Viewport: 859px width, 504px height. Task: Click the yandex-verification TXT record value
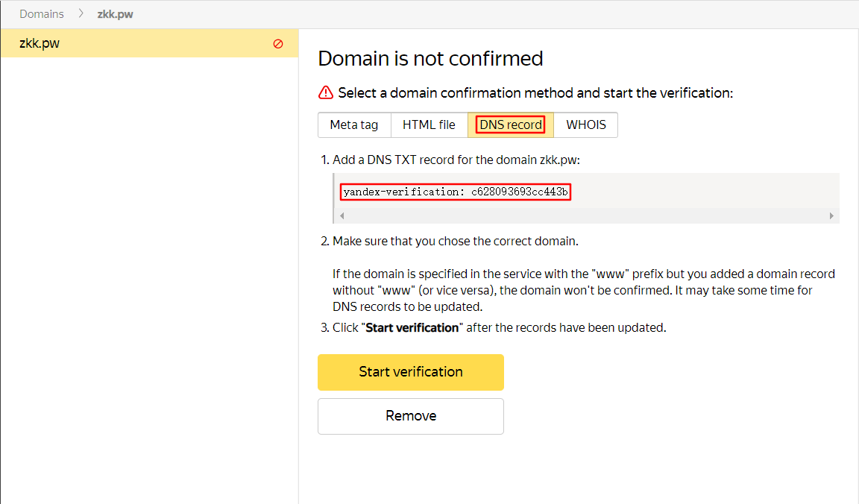[x=456, y=192]
